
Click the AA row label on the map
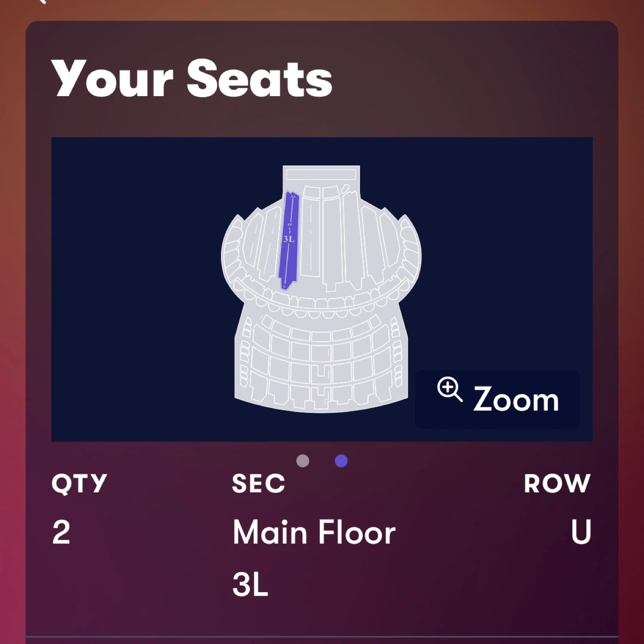[293, 196]
